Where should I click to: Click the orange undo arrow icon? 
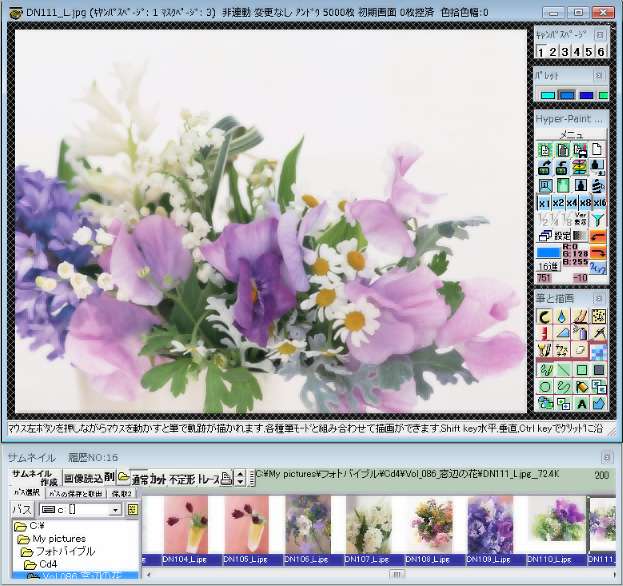pos(597,237)
